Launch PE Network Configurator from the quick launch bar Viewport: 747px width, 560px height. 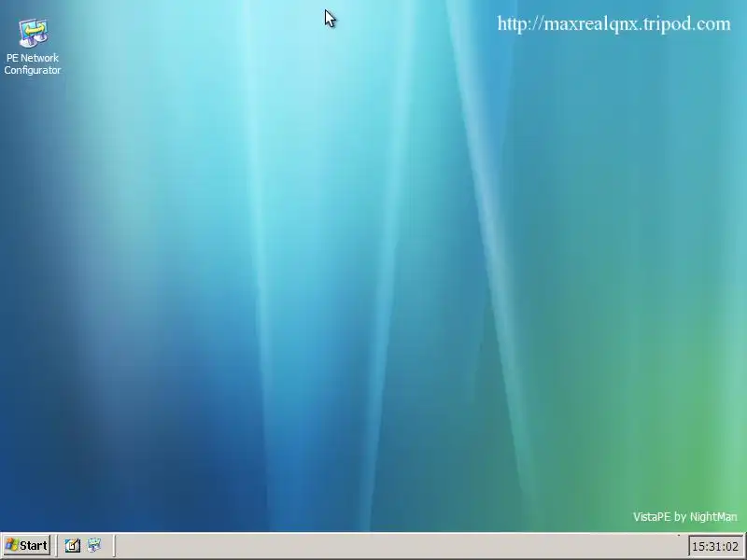click(x=94, y=545)
